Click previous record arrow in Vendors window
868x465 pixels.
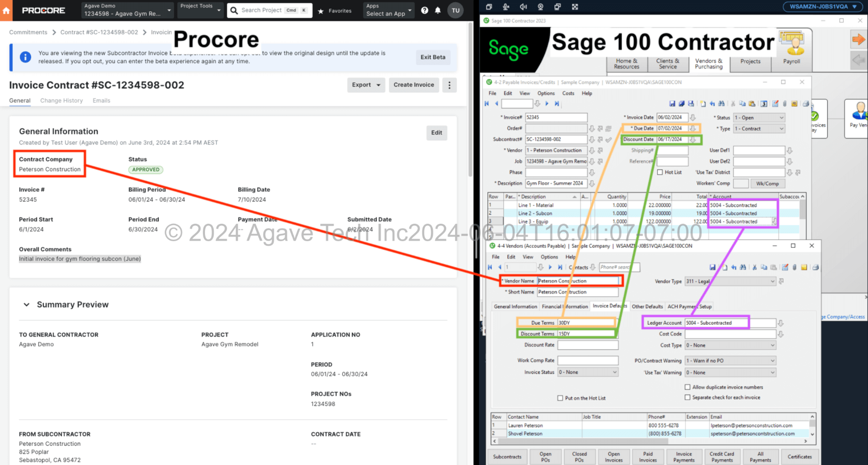[500, 267]
